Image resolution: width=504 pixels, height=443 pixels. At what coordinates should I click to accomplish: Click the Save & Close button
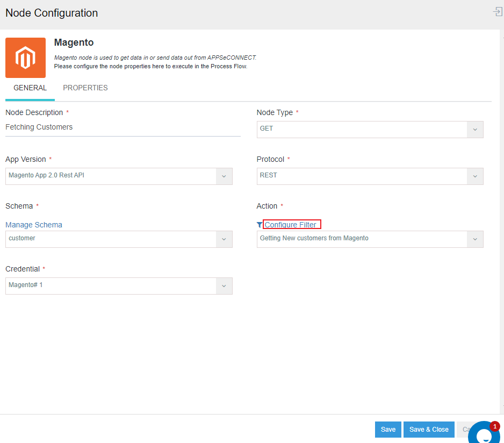(x=429, y=430)
